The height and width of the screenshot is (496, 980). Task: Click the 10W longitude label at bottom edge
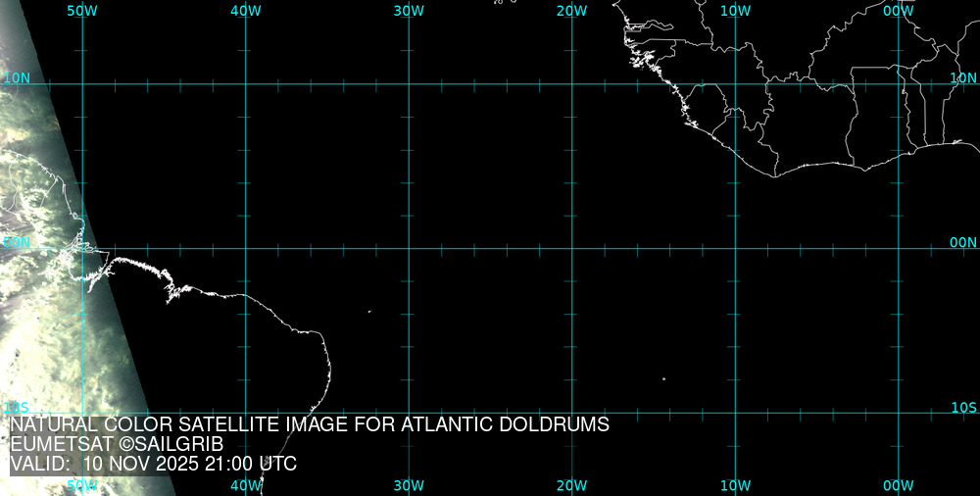tap(735, 485)
